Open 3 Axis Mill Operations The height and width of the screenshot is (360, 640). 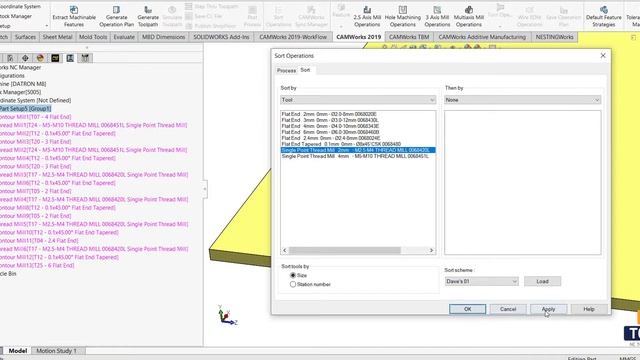437,16
